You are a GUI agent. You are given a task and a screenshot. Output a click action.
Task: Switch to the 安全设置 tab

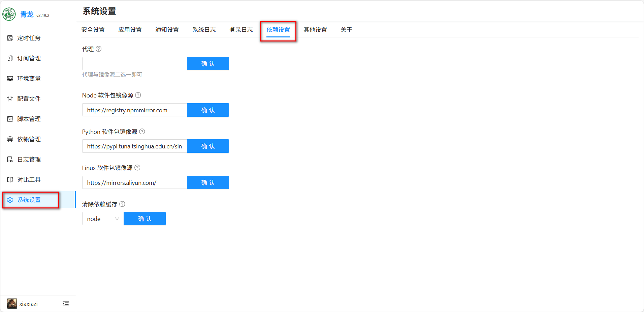[93, 30]
